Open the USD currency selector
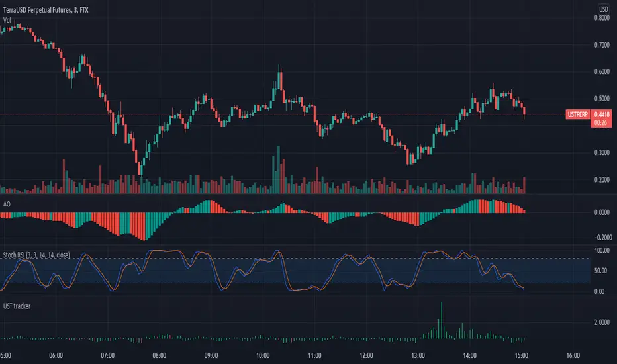The height and width of the screenshot is (364, 617). pyautogui.click(x=603, y=9)
